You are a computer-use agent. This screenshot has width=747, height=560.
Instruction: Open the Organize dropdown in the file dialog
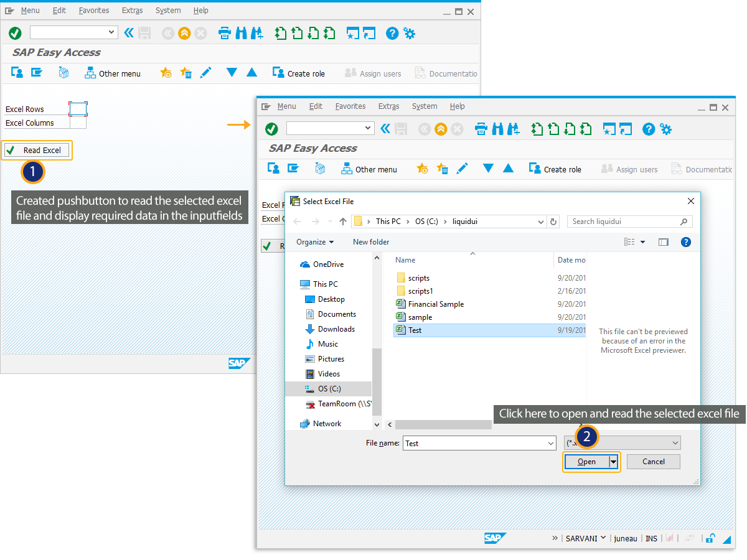(315, 242)
